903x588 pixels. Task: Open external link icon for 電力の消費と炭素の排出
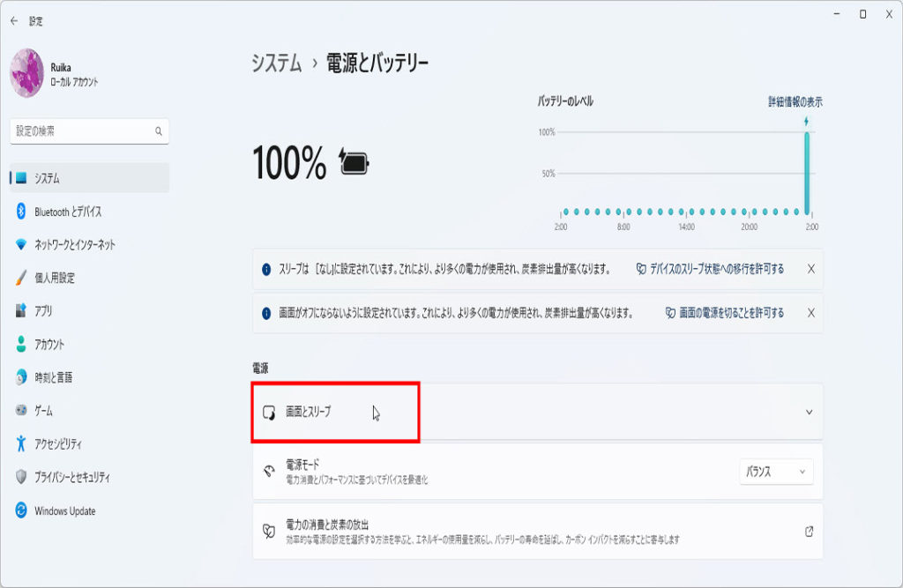pyautogui.click(x=809, y=532)
